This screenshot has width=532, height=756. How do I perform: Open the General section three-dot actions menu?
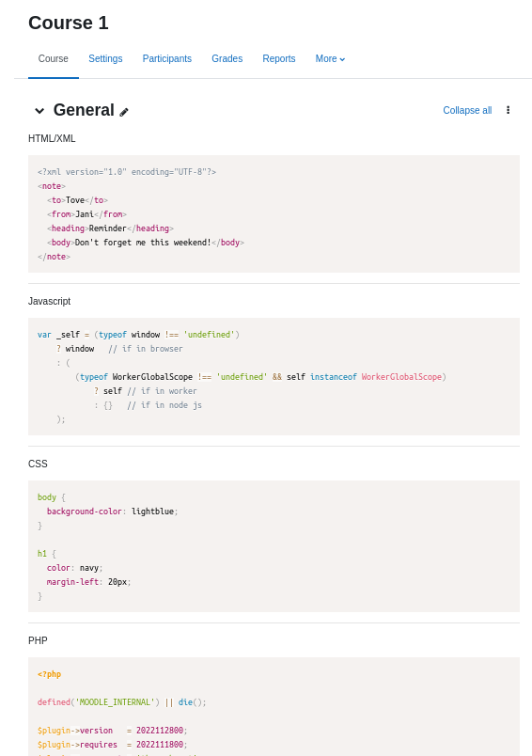[508, 110]
